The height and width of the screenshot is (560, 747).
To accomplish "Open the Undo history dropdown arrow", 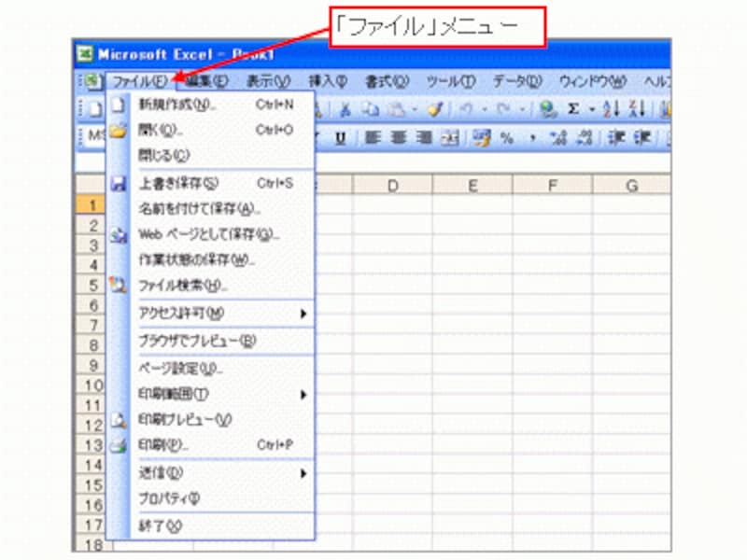I will click(x=485, y=110).
